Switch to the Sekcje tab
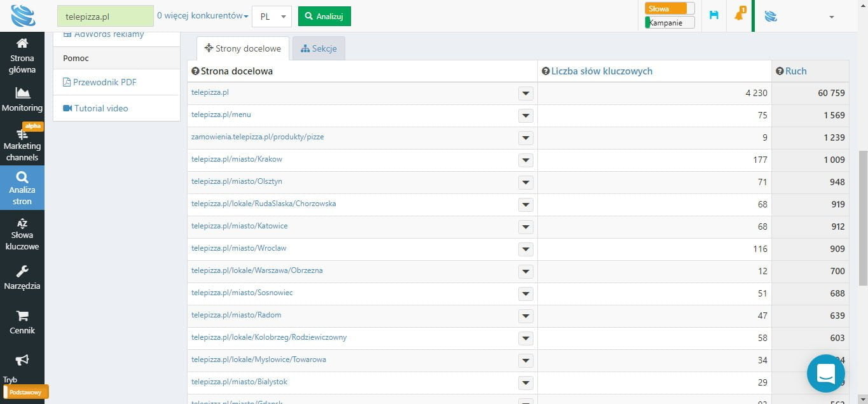 click(319, 49)
